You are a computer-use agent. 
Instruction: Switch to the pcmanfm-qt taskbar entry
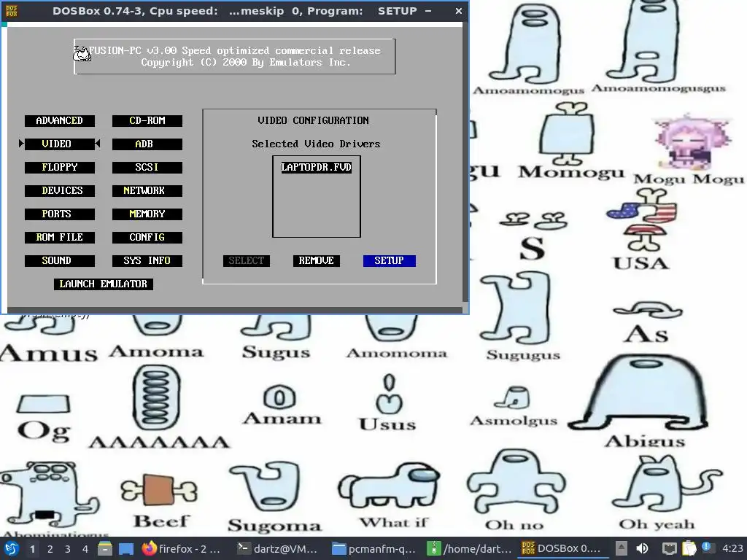pyautogui.click(x=374, y=549)
